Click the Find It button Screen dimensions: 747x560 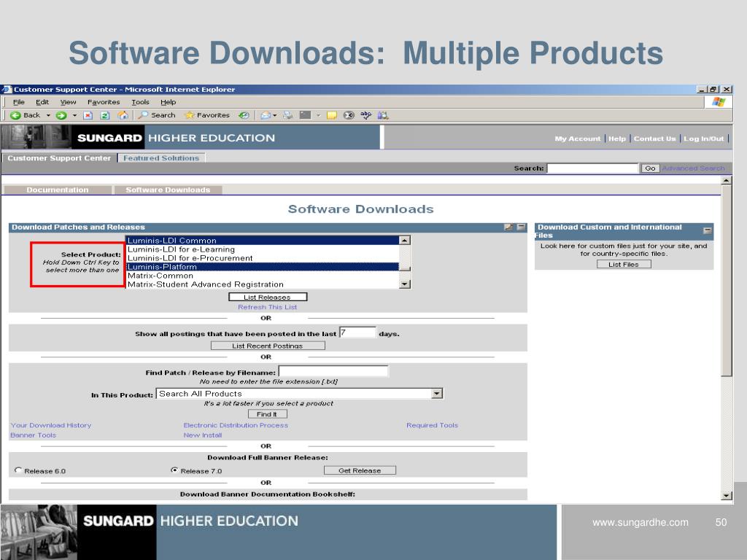(267, 414)
